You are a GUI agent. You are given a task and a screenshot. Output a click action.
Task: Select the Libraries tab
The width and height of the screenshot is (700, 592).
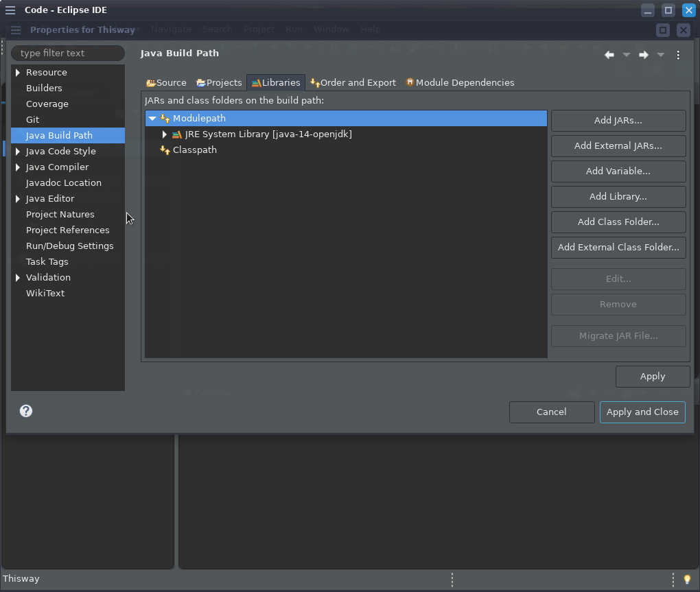[x=275, y=82]
